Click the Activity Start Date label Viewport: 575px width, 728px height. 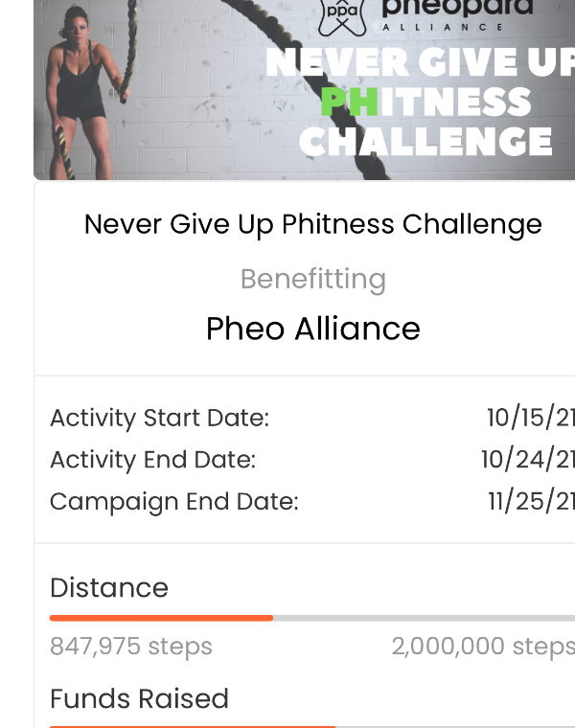(159, 418)
